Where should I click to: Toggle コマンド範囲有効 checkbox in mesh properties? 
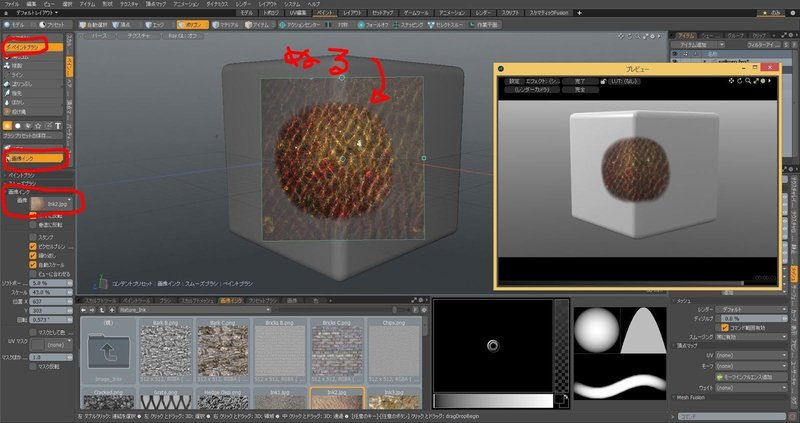coord(724,328)
